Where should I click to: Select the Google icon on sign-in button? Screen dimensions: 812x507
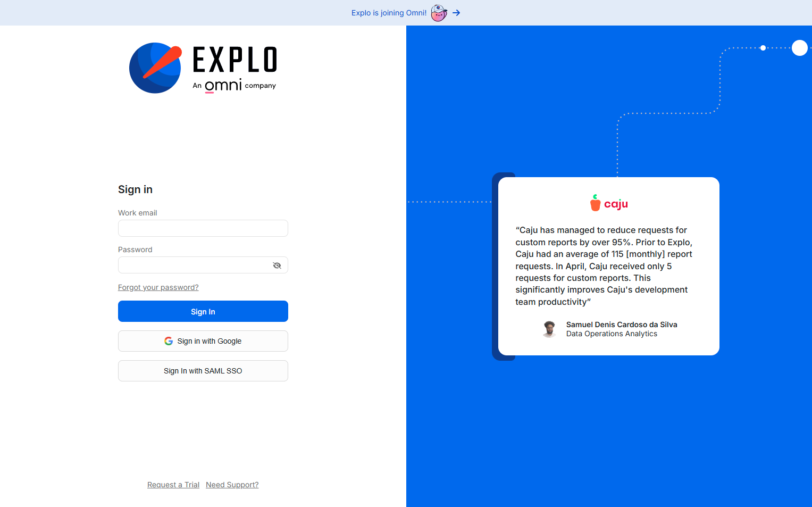click(x=169, y=340)
